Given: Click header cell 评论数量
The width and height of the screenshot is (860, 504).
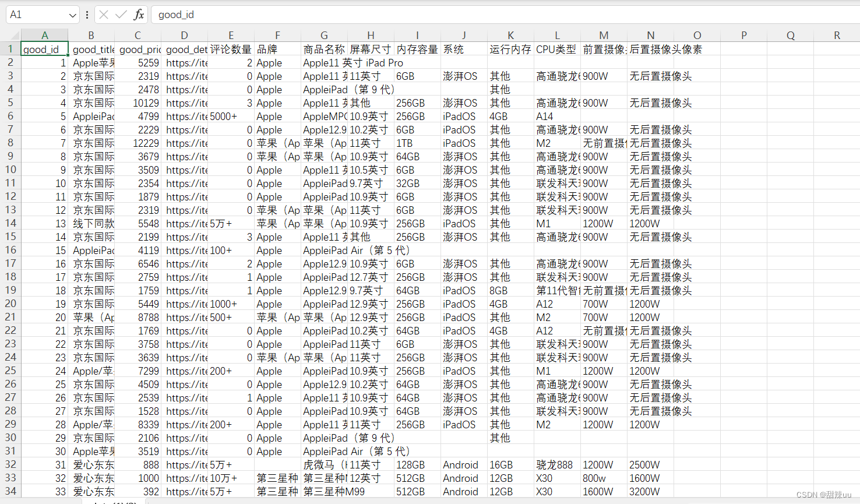Looking at the screenshot, I should [x=231, y=50].
